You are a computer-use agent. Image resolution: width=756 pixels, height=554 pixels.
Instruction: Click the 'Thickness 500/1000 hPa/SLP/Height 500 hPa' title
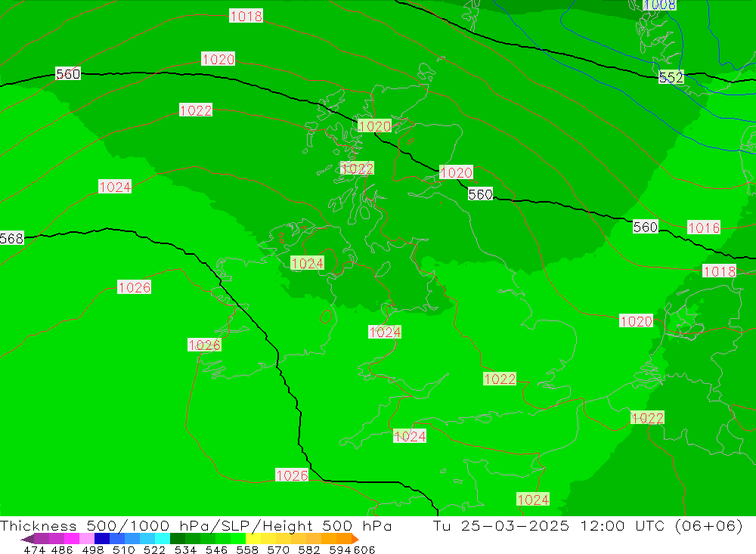coord(196,525)
